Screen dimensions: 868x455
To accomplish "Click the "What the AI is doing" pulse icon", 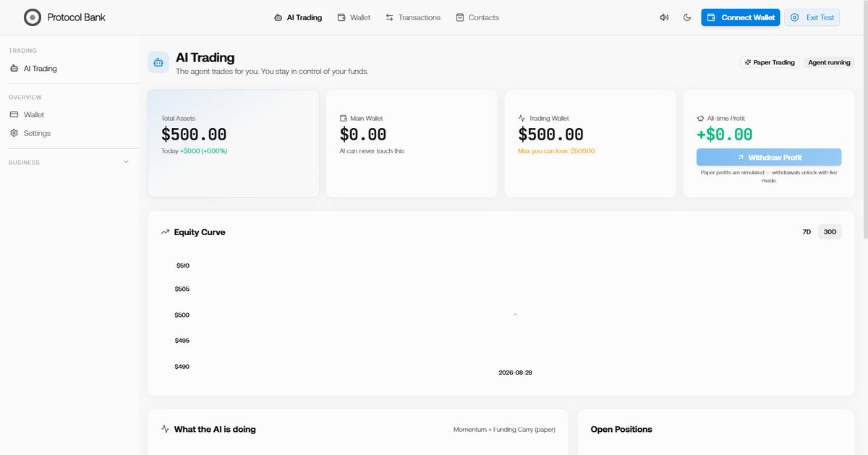I will coord(165,429).
